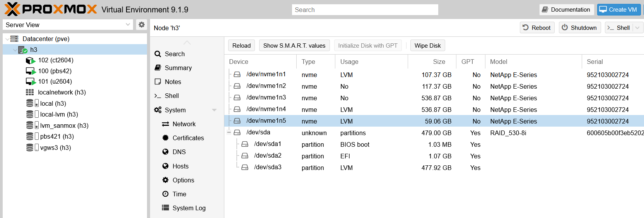The width and height of the screenshot is (644, 218).
Task: Click the Shutdown button
Action: [x=579, y=27]
